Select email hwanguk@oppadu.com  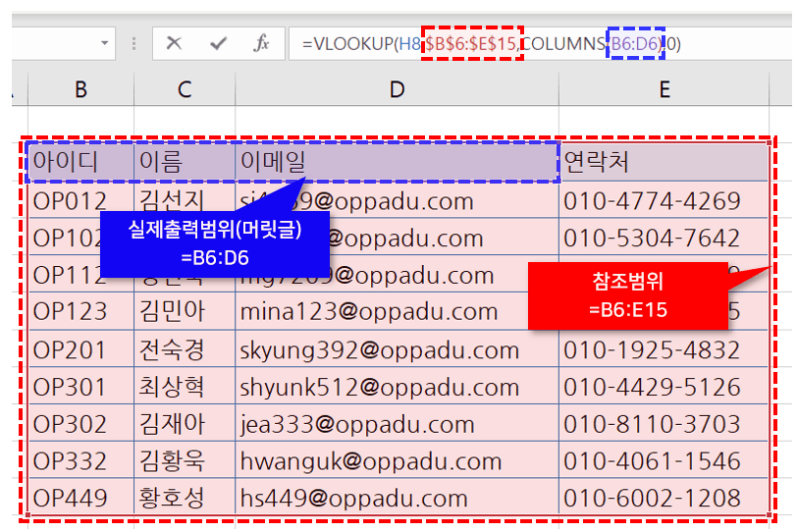pos(397,460)
